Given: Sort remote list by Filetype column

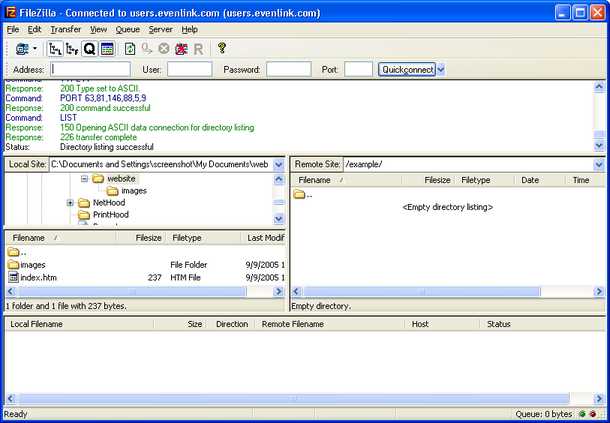Looking at the screenshot, I should 485,180.
